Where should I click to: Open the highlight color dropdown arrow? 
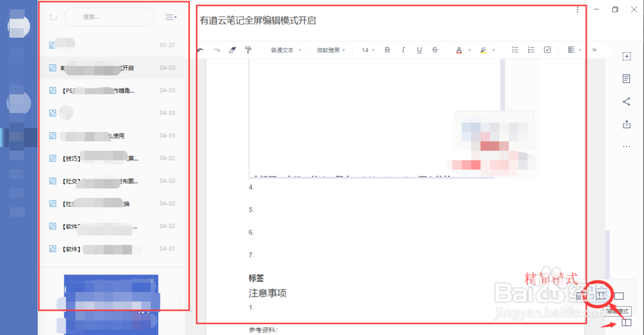click(493, 50)
